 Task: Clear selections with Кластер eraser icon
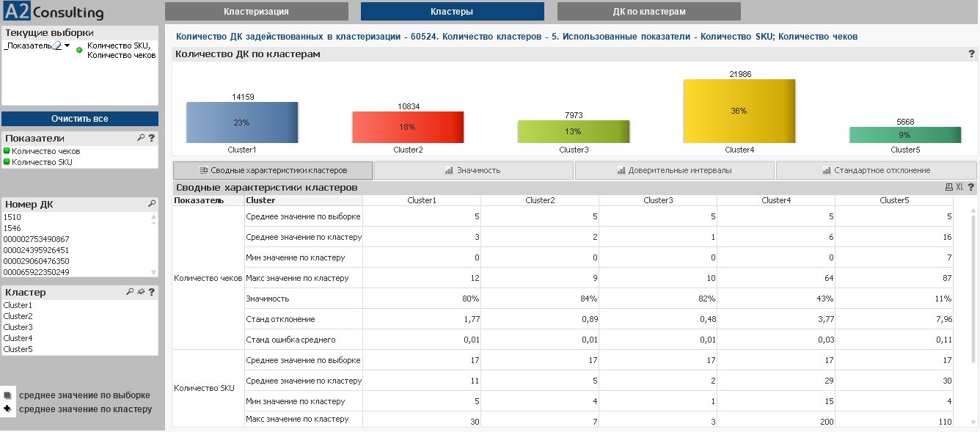click(140, 292)
